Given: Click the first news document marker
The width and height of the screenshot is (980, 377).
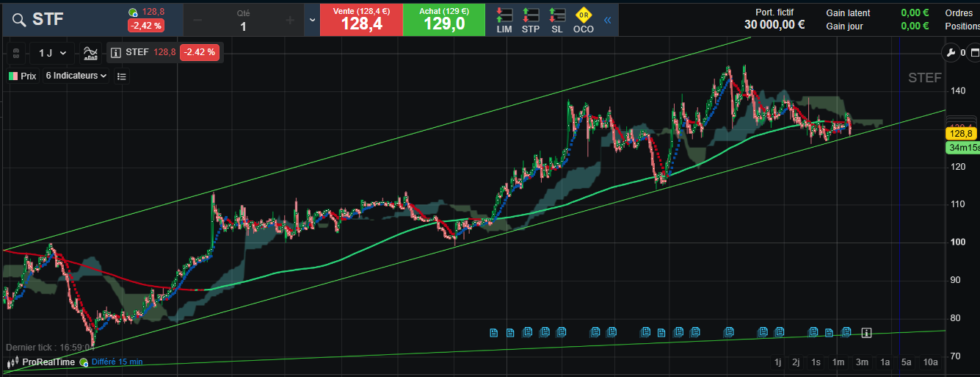Looking at the screenshot, I should [x=494, y=333].
